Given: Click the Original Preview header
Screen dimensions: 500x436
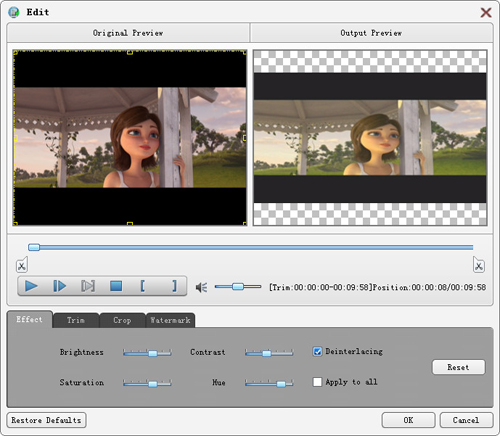Looking at the screenshot, I should pos(128,33).
